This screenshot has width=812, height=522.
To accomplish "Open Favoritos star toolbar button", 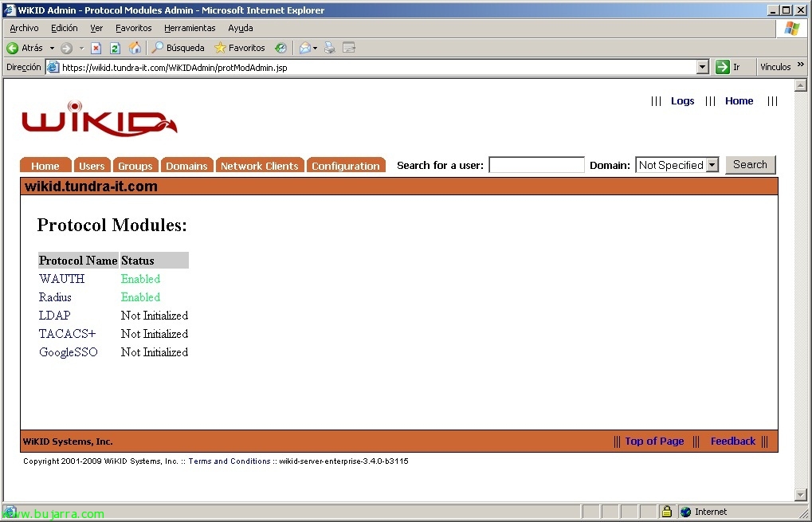I will pyautogui.click(x=240, y=48).
